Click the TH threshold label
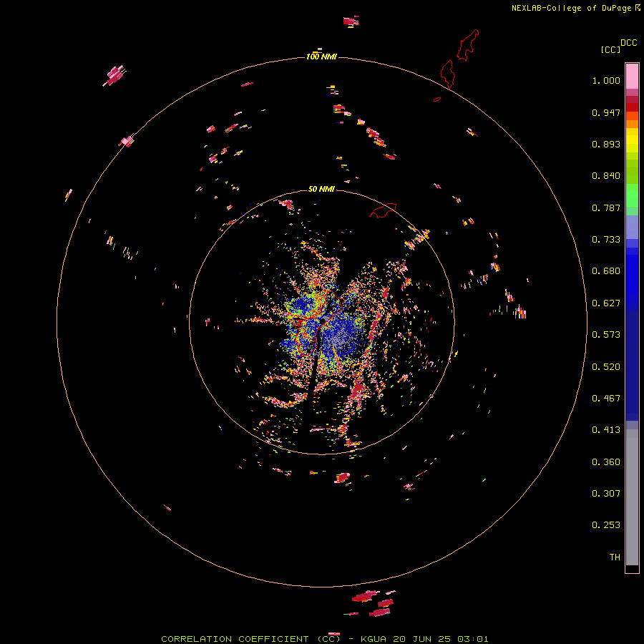 [615, 557]
